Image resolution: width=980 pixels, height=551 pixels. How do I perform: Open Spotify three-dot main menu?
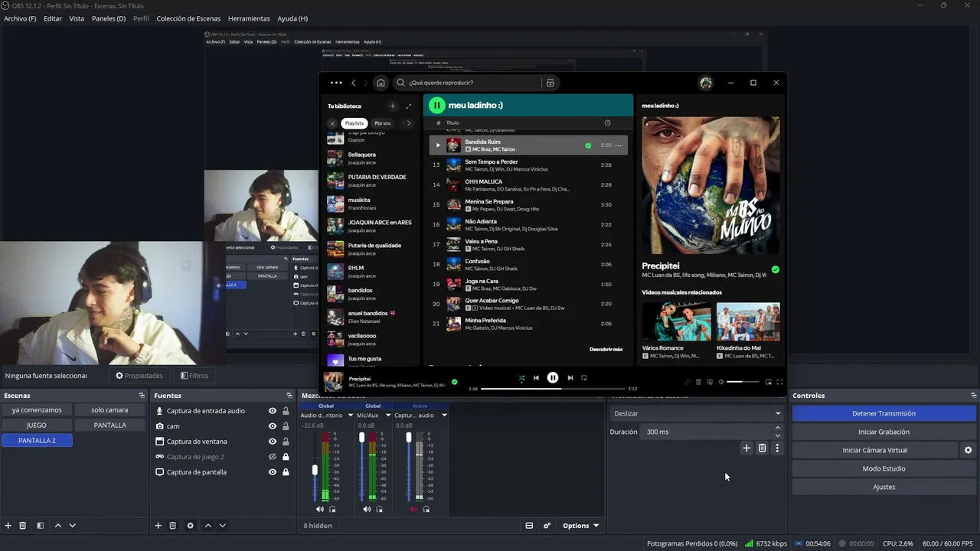click(336, 83)
